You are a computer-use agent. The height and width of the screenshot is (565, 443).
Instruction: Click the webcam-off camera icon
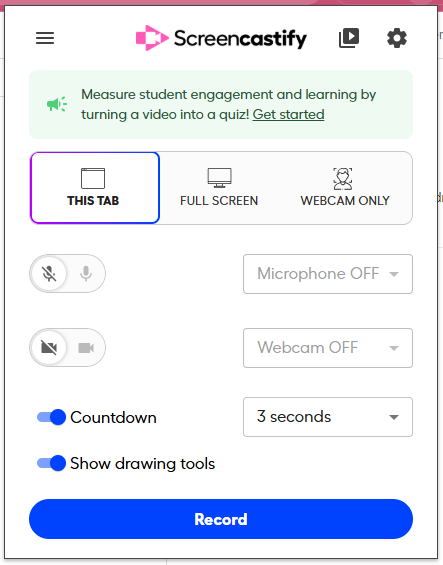pyautogui.click(x=49, y=347)
